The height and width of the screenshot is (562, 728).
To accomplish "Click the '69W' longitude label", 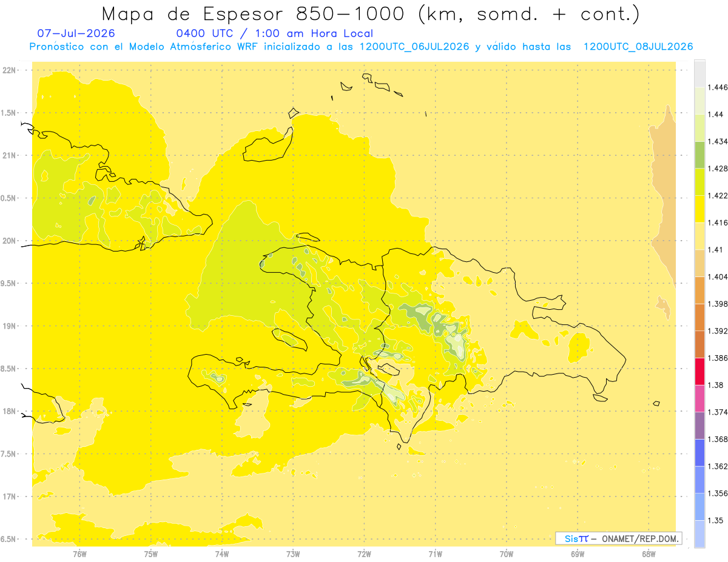I will pyautogui.click(x=578, y=554).
